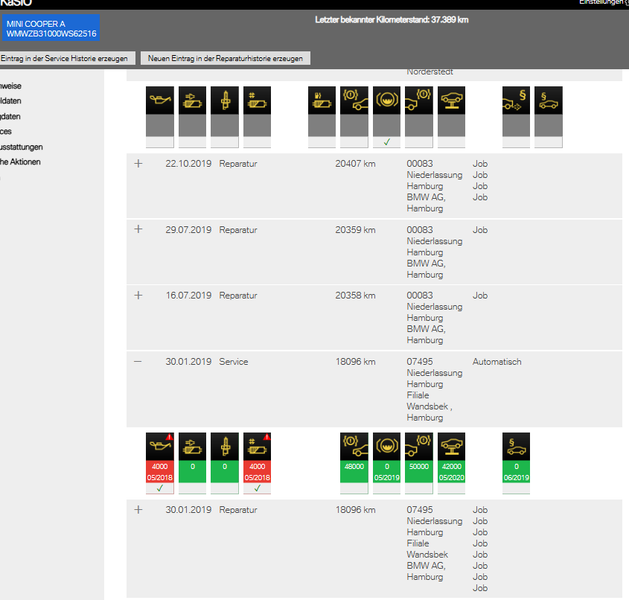The image size is (629, 600).
Task: Click the green 48000 status cell
Action: tap(354, 472)
